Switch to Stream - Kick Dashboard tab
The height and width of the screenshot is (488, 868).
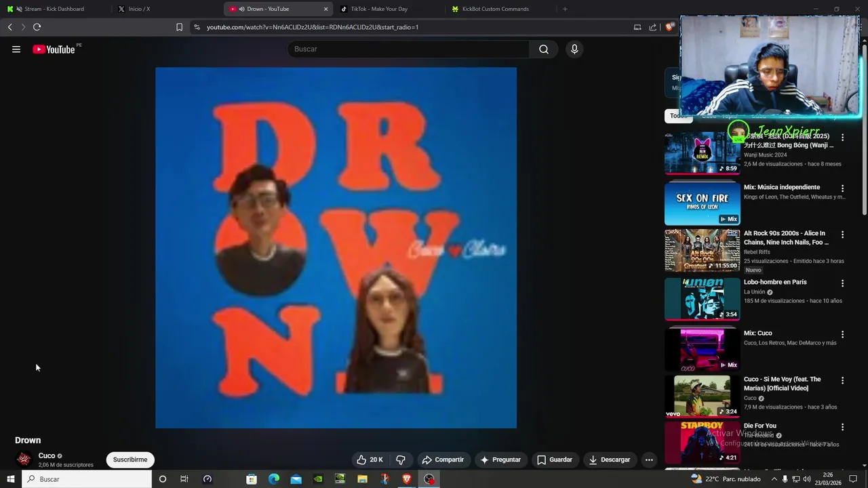click(56, 9)
